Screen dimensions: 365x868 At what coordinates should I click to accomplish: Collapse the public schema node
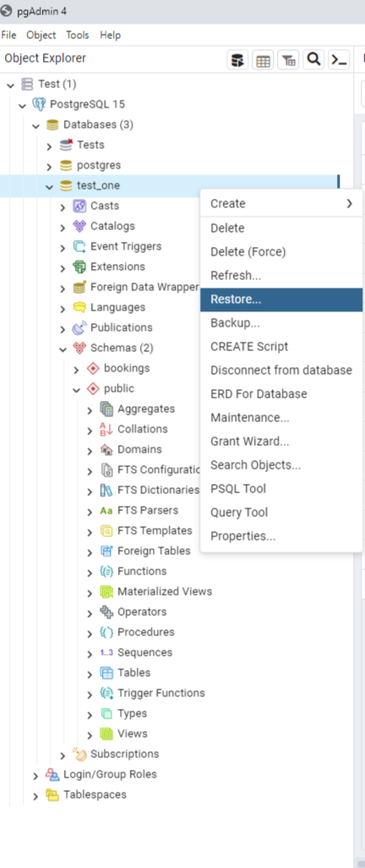[x=76, y=390]
